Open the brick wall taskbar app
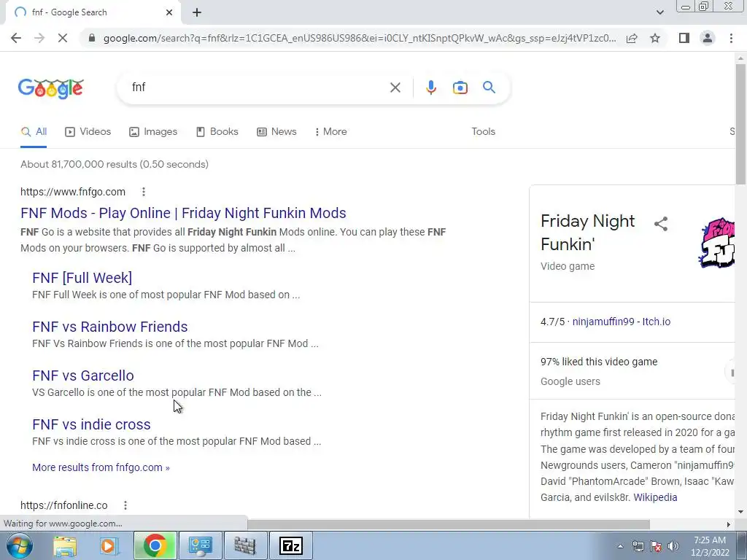This screenshot has width=747, height=560. click(245, 545)
